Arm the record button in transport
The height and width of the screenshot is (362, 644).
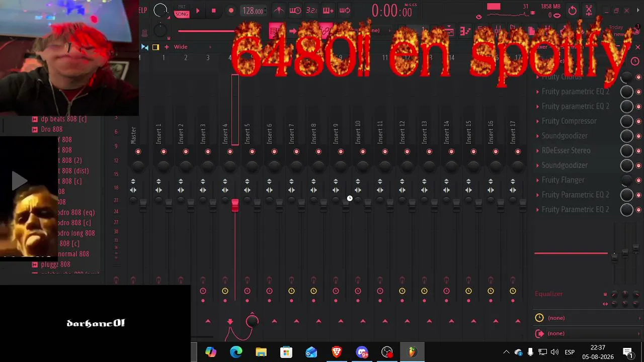pyautogui.click(x=231, y=11)
